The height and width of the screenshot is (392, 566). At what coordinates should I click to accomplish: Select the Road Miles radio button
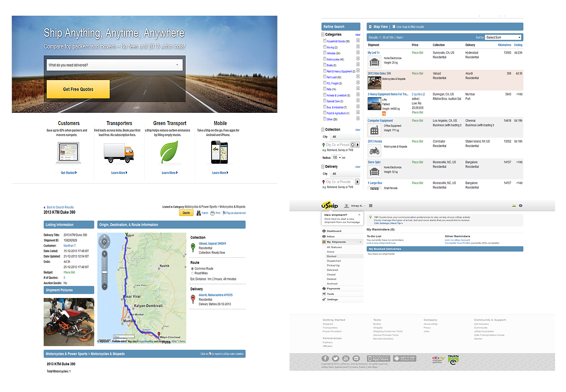point(192,274)
